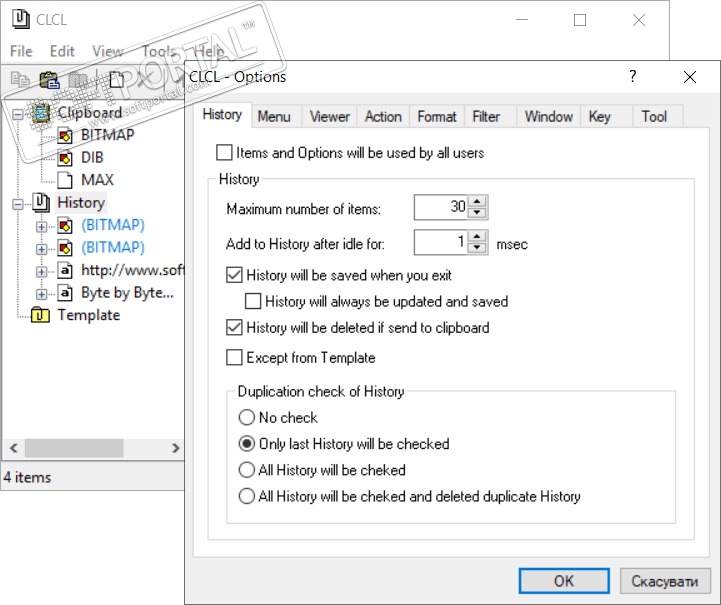This screenshot has width=721, height=605.
Task: Open the Edit menu
Action: click(62, 51)
